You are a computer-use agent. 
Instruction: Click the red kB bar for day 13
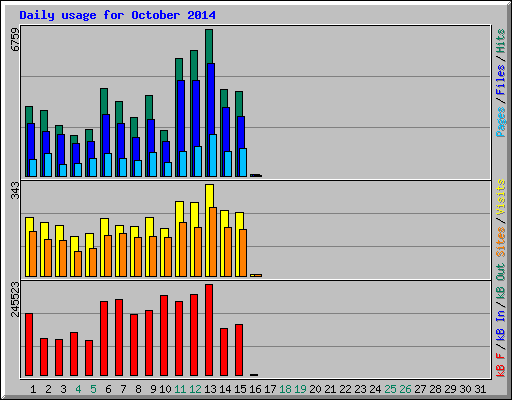[209, 330]
